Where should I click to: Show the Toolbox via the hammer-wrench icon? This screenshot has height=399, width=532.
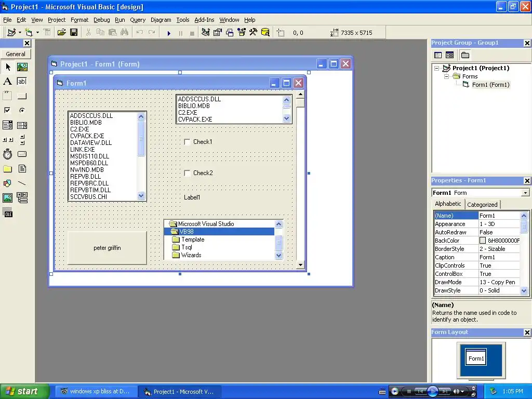click(x=254, y=33)
